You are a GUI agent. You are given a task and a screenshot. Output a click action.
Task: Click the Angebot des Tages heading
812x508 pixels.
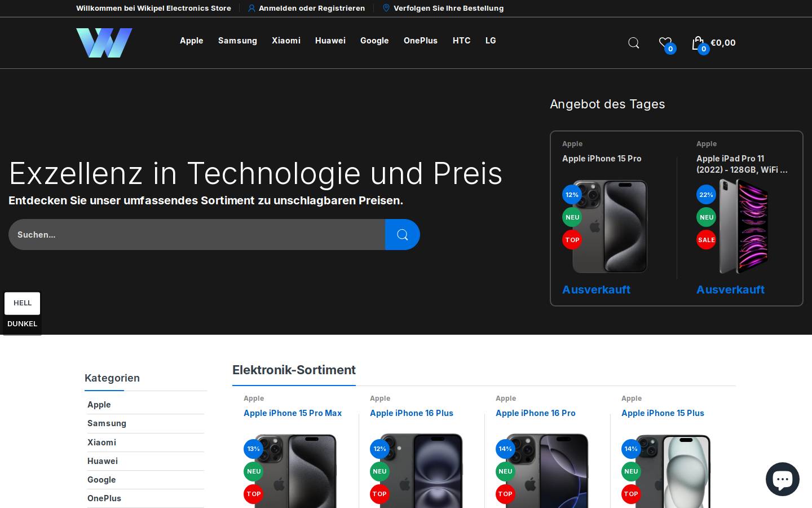(x=607, y=104)
